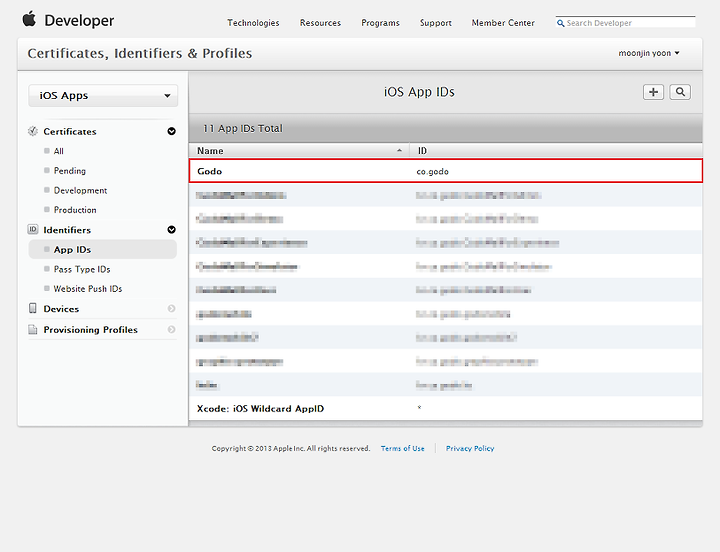Open the Technologies menu
Image resolution: width=720 pixels, height=552 pixels.
[x=253, y=23]
